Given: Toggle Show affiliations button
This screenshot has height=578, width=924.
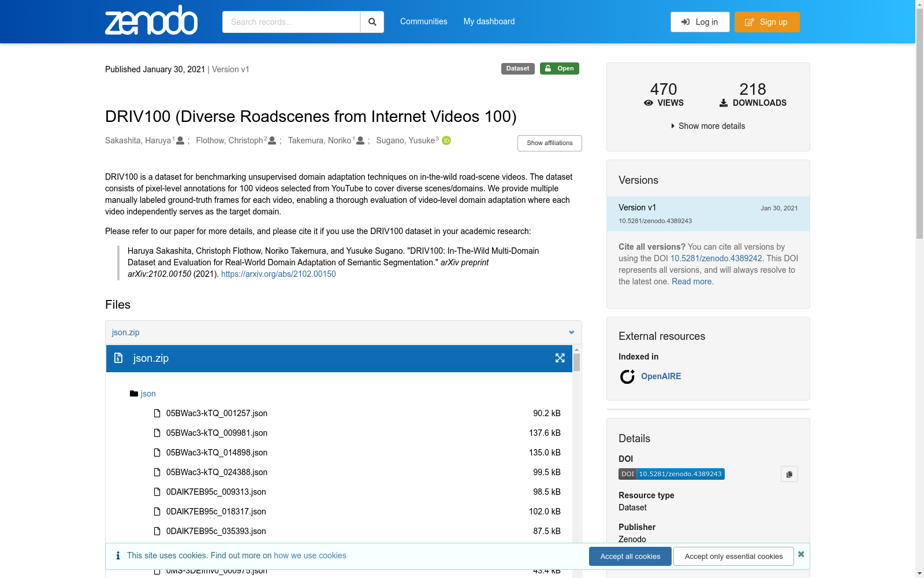Looking at the screenshot, I should (549, 143).
